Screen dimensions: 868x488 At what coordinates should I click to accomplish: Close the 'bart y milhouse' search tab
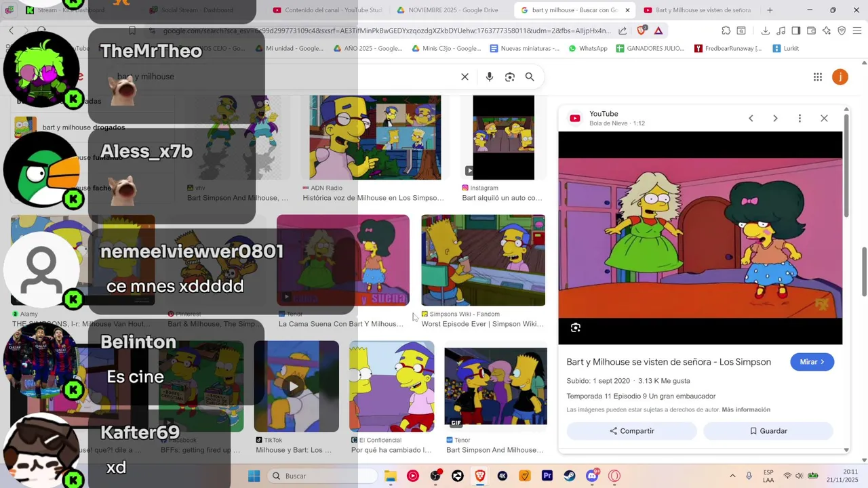(x=627, y=10)
